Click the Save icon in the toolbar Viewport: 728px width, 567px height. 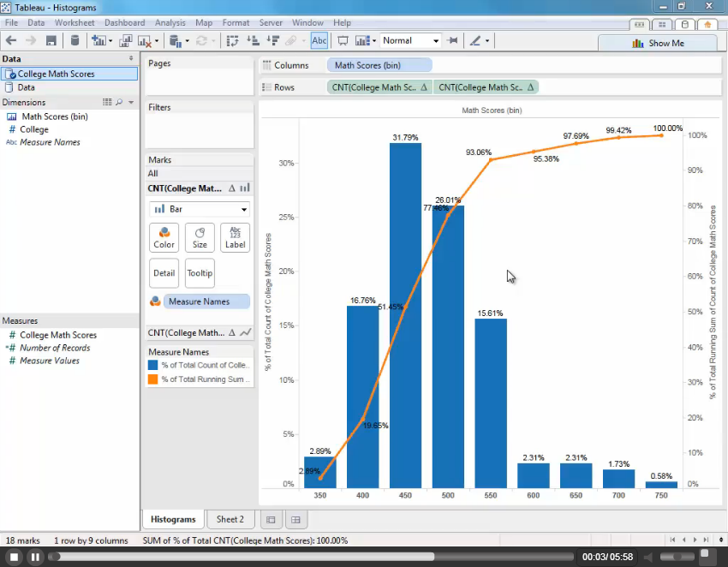coord(51,40)
